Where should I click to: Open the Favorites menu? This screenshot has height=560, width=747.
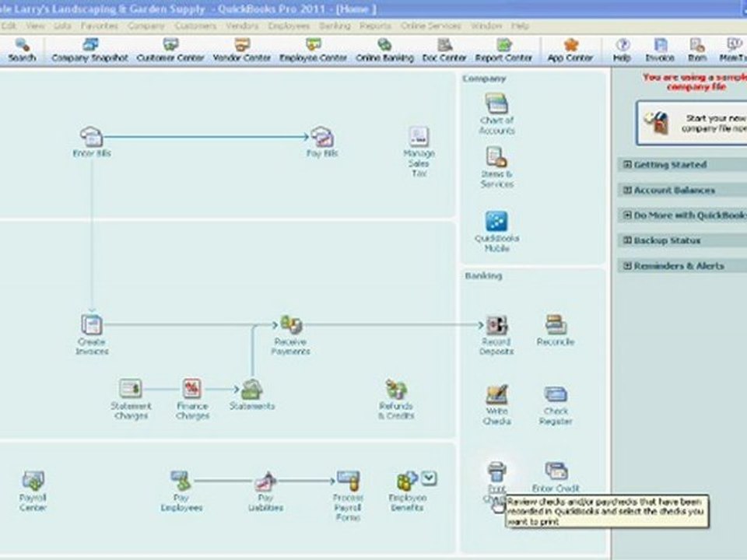pyautogui.click(x=99, y=26)
